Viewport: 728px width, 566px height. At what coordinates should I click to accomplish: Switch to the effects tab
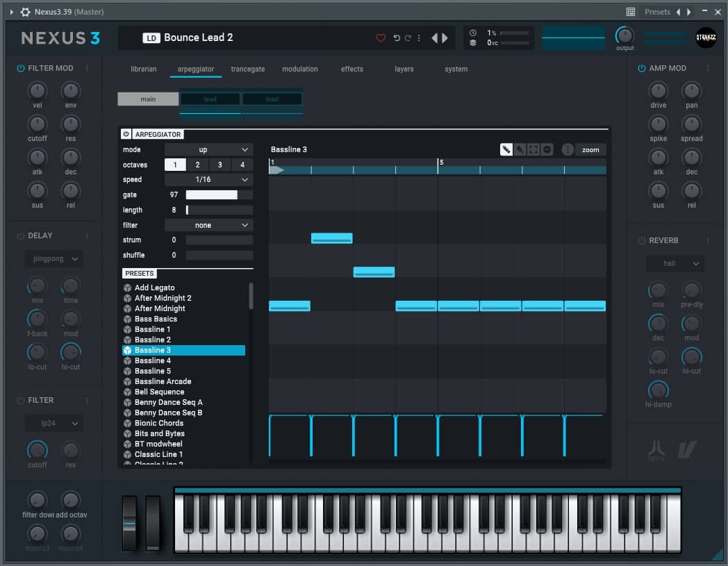pos(352,69)
